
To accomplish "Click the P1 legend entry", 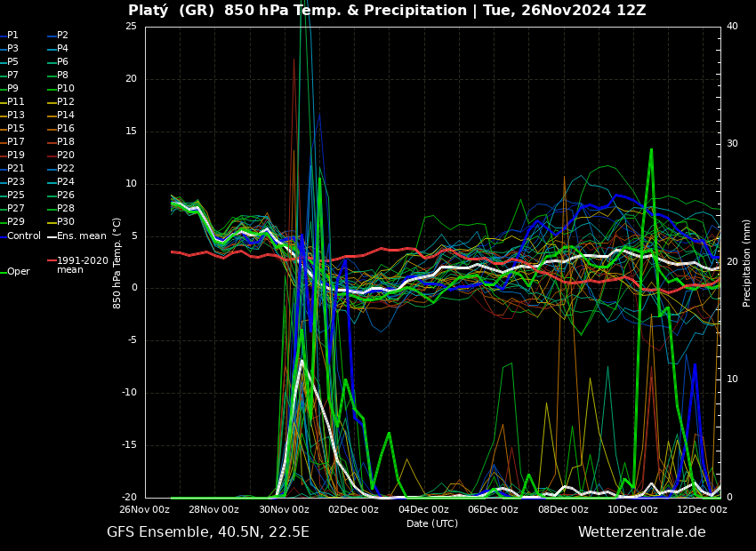I will click(x=12, y=36).
